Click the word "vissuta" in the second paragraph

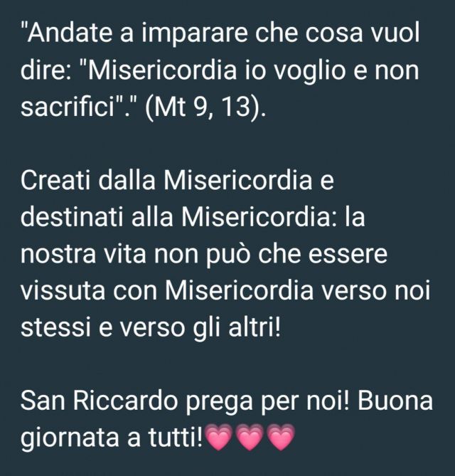point(63,292)
